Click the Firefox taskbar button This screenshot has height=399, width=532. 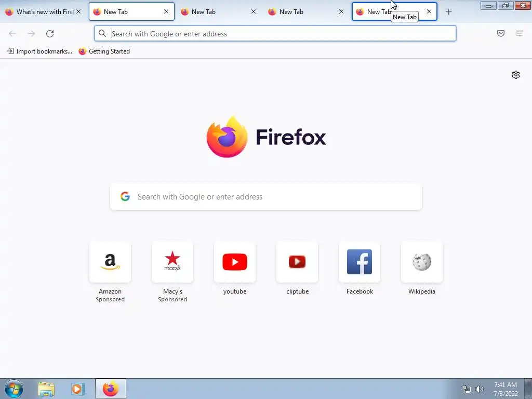coord(111,389)
